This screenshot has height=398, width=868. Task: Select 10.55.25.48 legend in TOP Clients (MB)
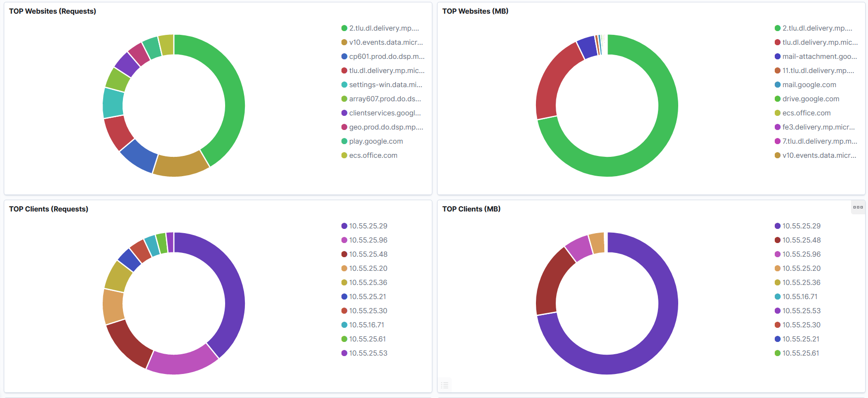point(798,240)
